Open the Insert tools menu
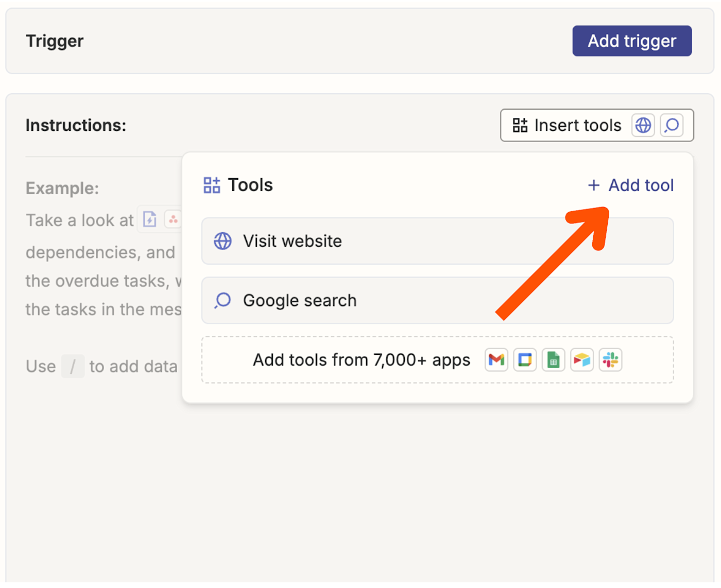 click(x=596, y=125)
